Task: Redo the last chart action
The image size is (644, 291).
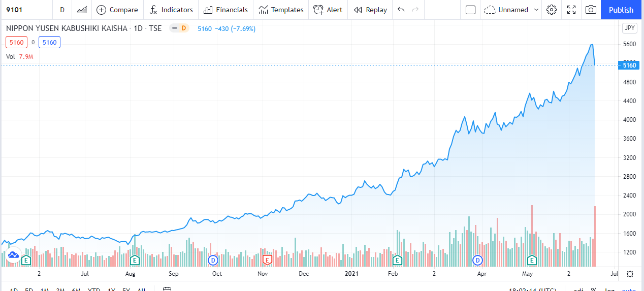Action: pos(415,10)
